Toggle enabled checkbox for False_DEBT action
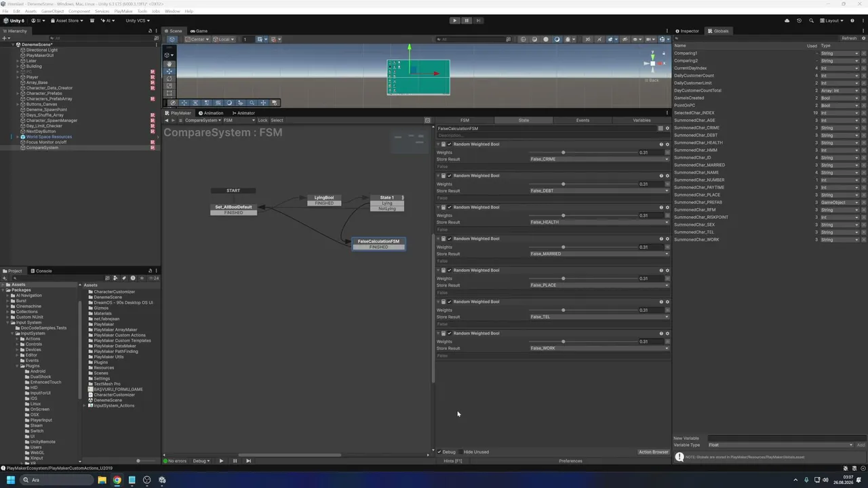This screenshot has height=488, width=868. (449, 176)
